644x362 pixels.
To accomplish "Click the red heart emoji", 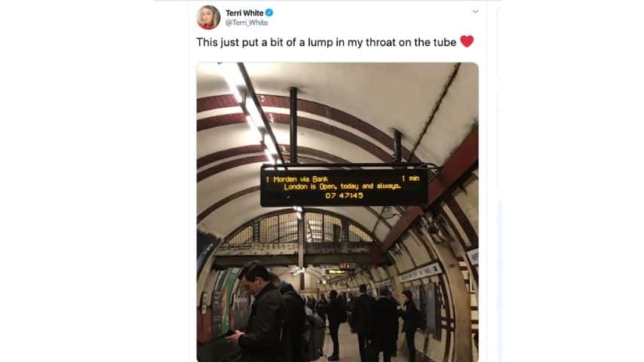I will tap(467, 41).
